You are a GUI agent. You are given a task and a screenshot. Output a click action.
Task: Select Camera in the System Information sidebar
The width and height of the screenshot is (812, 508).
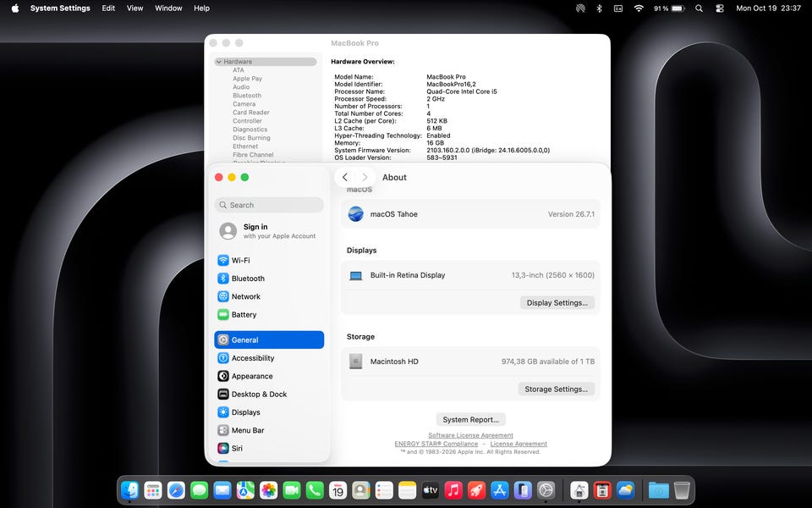(244, 104)
